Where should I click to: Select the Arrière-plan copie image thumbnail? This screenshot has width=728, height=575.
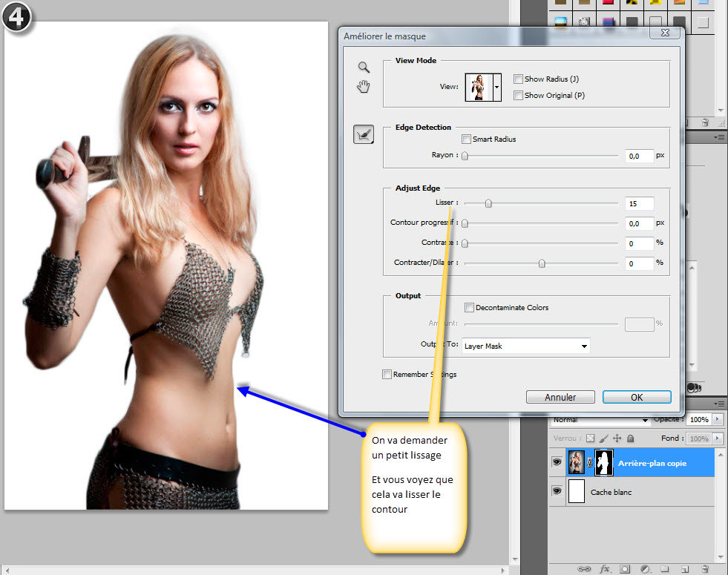click(576, 462)
